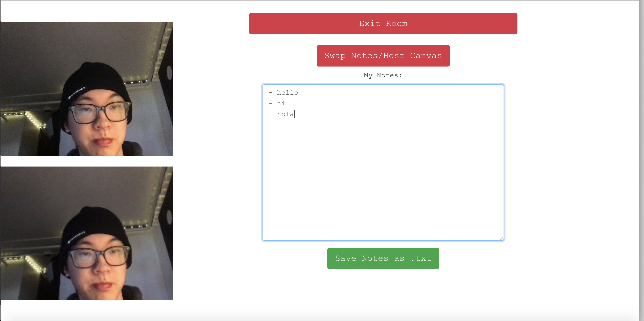Place the cursor on the dash before "hola"

click(x=271, y=114)
